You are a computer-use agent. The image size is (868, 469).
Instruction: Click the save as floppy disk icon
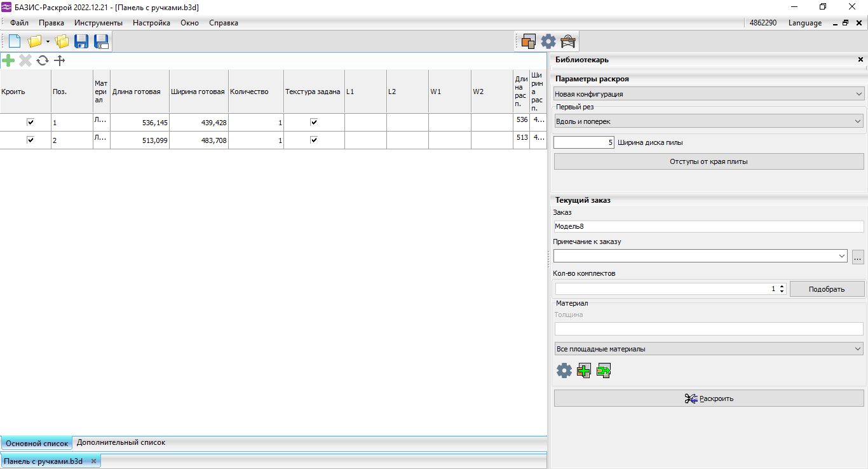pyautogui.click(x=101, y=41)
